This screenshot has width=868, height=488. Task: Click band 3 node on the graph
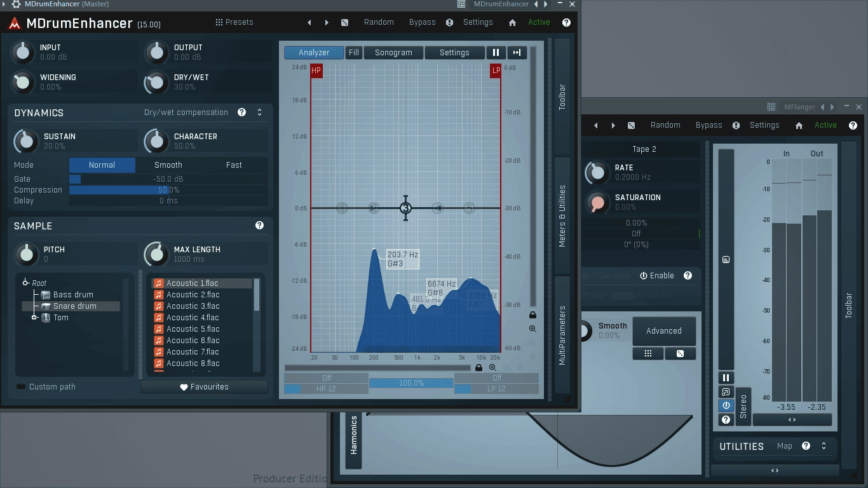(x=405, y=208)
